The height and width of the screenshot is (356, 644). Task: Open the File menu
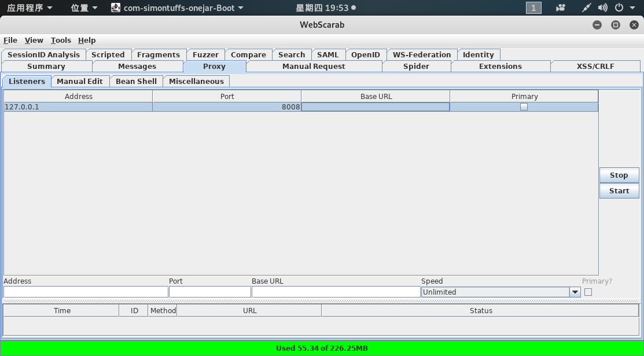(x=10, y=41)
